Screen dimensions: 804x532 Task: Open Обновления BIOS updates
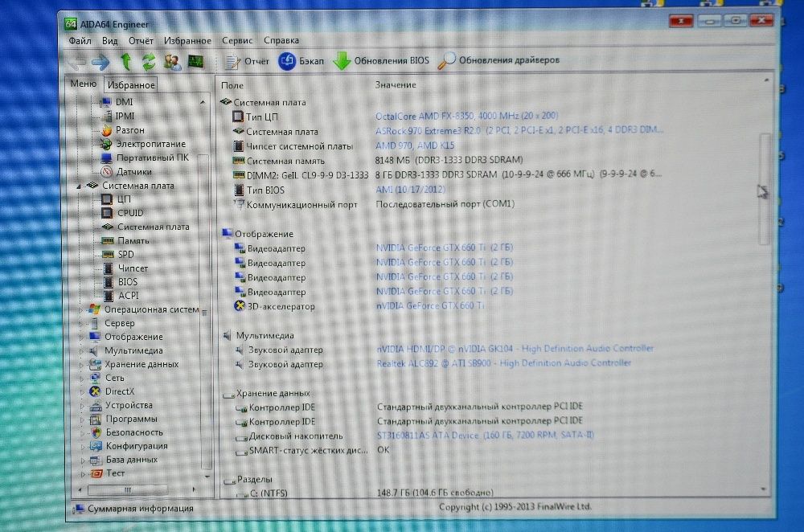click(381, 60)
